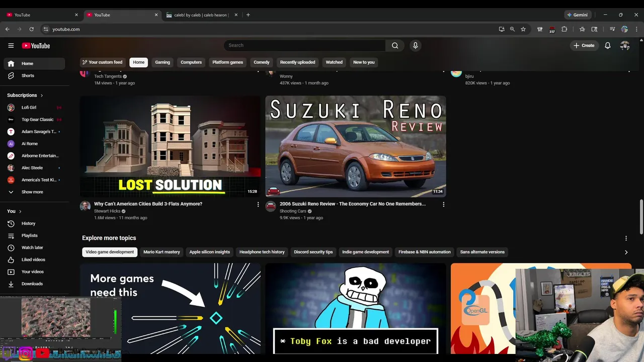Select the Apple silicon insights topic
This screenshot has height=362, width=644.
point(210,252)
